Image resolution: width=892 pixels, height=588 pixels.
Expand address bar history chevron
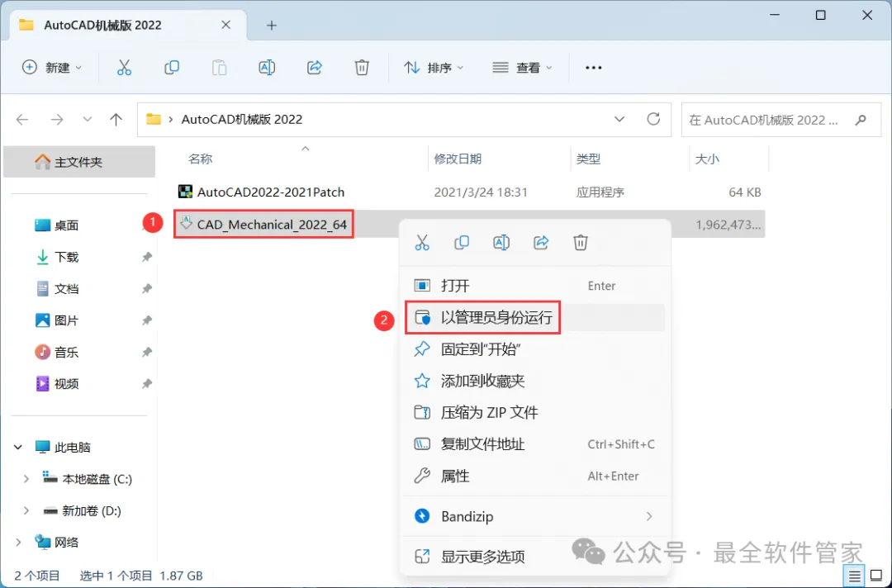[x=619, y=120]
